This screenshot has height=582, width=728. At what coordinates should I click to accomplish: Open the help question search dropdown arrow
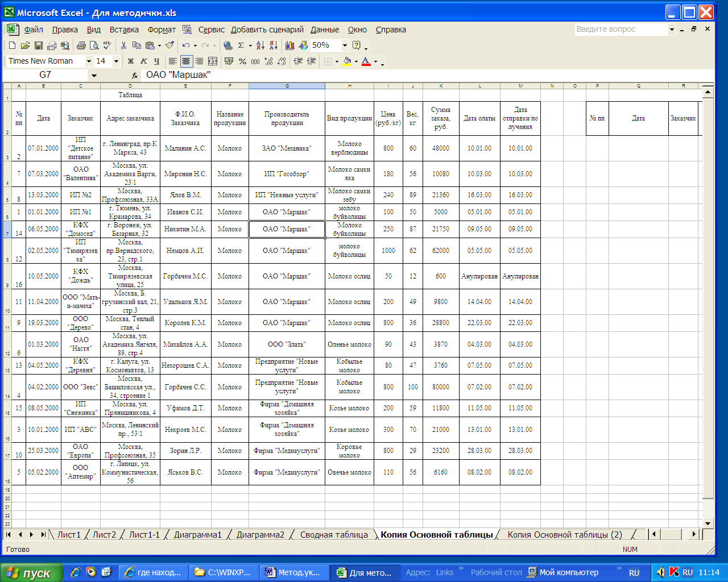pyautogui.click(x=672, y=29)
